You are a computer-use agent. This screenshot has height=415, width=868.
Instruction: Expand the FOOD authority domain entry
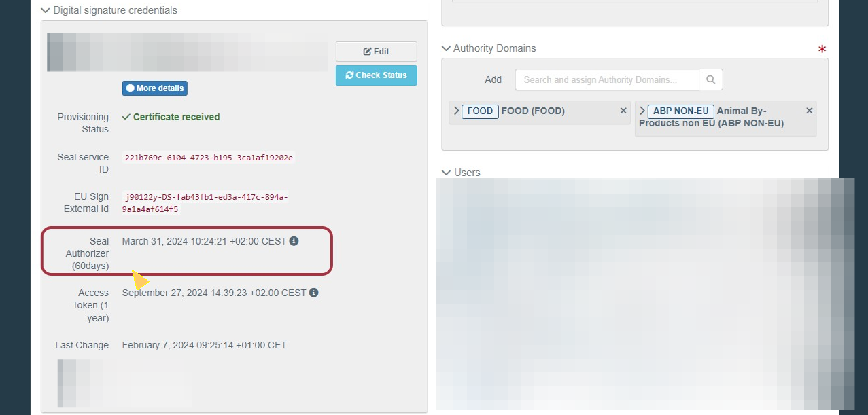[x=456, y=111]
